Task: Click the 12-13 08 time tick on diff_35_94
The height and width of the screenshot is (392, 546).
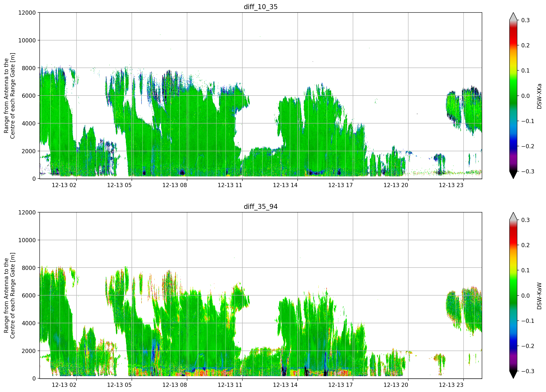Action: point(175,385)
